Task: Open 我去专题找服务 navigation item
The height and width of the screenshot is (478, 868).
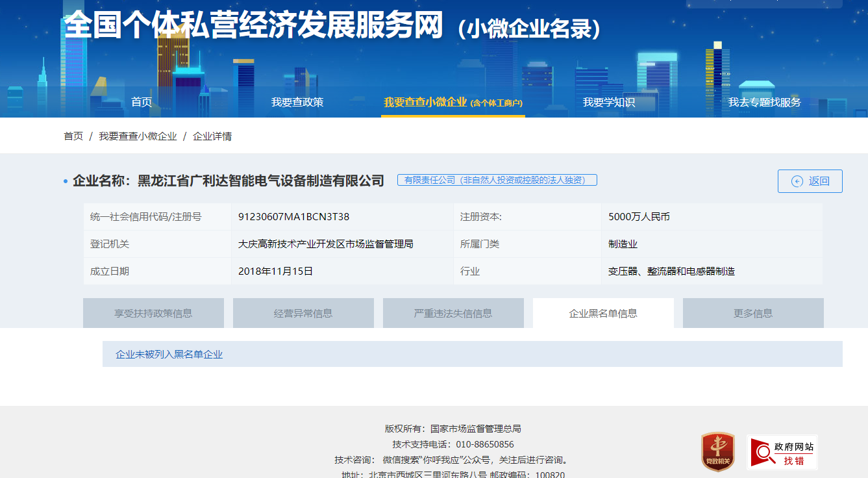Action: point(764,102)
